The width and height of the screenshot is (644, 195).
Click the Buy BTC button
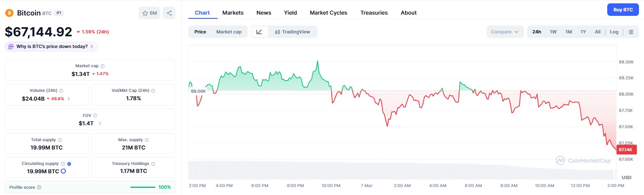tap(623, 9)
